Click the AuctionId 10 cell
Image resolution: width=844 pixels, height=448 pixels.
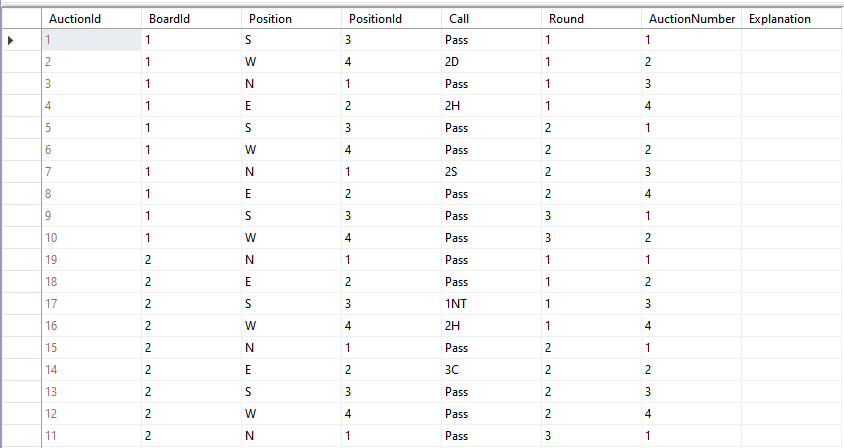coord(92,238)
